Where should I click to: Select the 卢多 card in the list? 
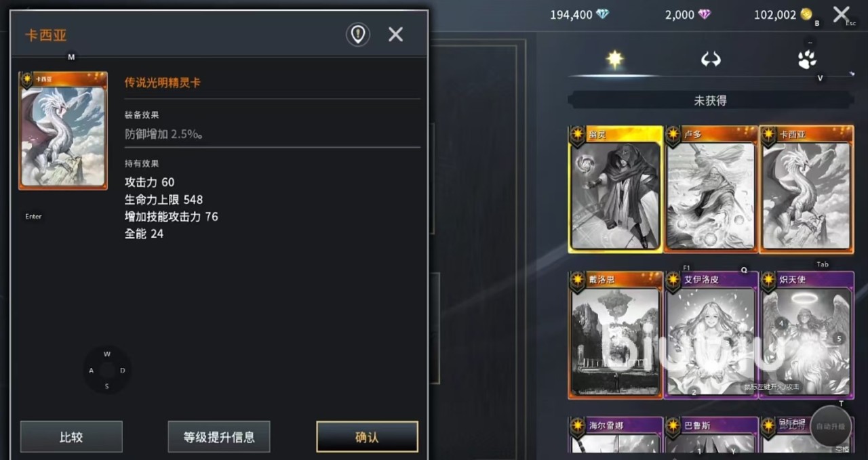pos(711,189)
